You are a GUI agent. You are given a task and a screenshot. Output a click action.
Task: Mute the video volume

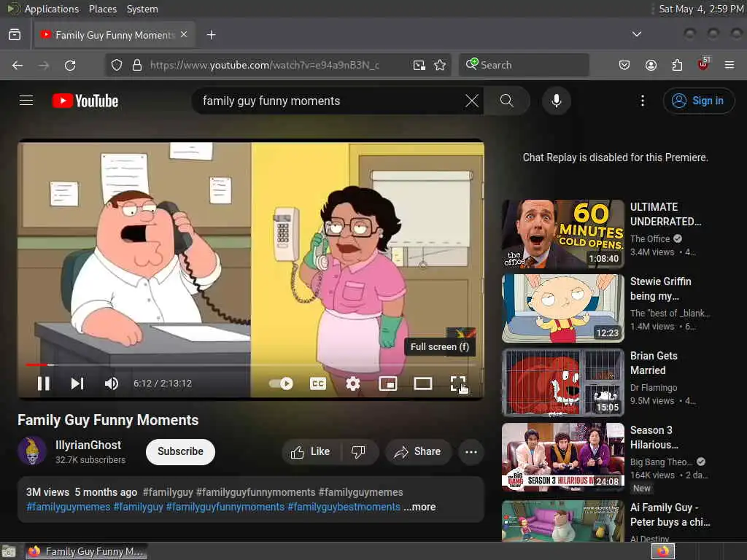(111, 384)
